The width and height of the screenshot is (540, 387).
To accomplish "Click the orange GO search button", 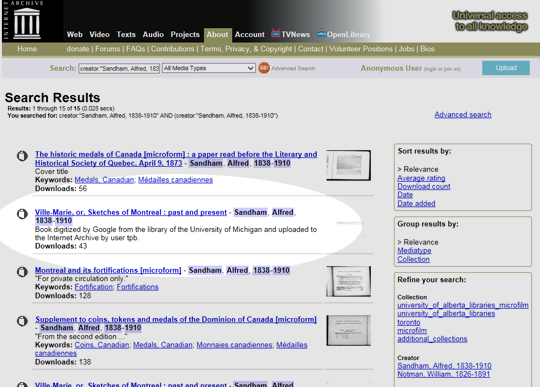I will point(264,68).
